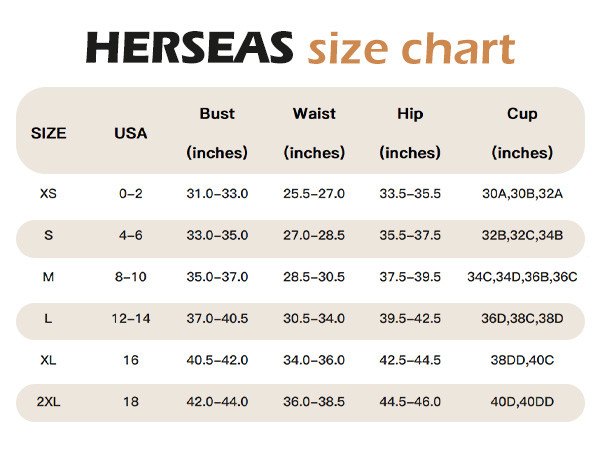
Task: Click the waist value 27.0–28.5
Action: pyautogui.click(x=314, y=235)
